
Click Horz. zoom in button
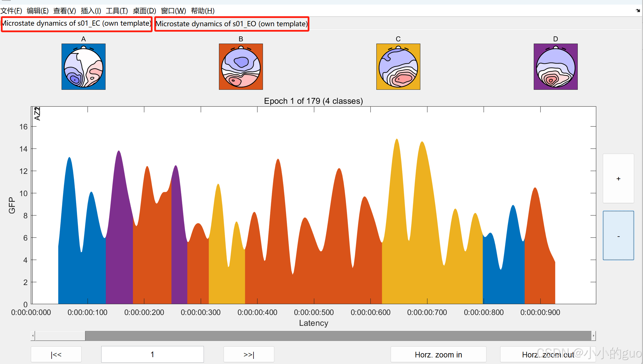coord(438,354)
